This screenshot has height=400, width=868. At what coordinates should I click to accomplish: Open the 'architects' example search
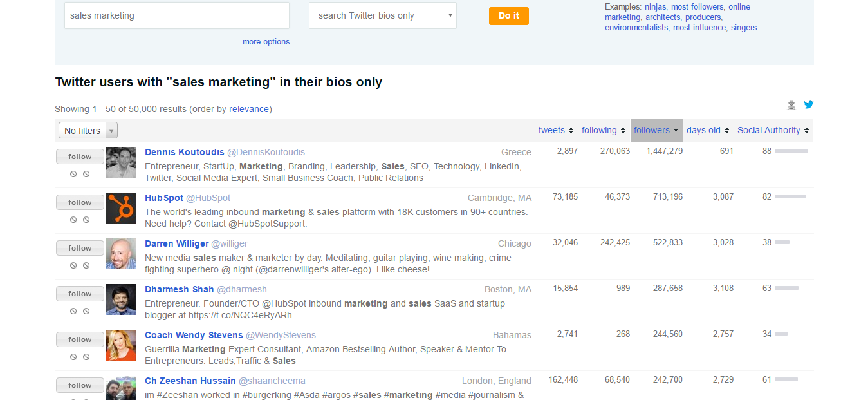pos(663,17)
